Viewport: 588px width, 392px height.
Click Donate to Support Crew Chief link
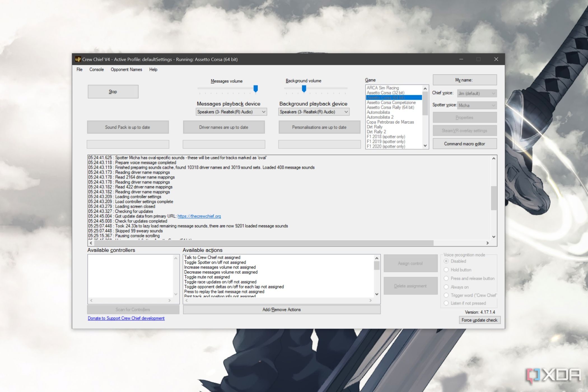pos(127,319)
